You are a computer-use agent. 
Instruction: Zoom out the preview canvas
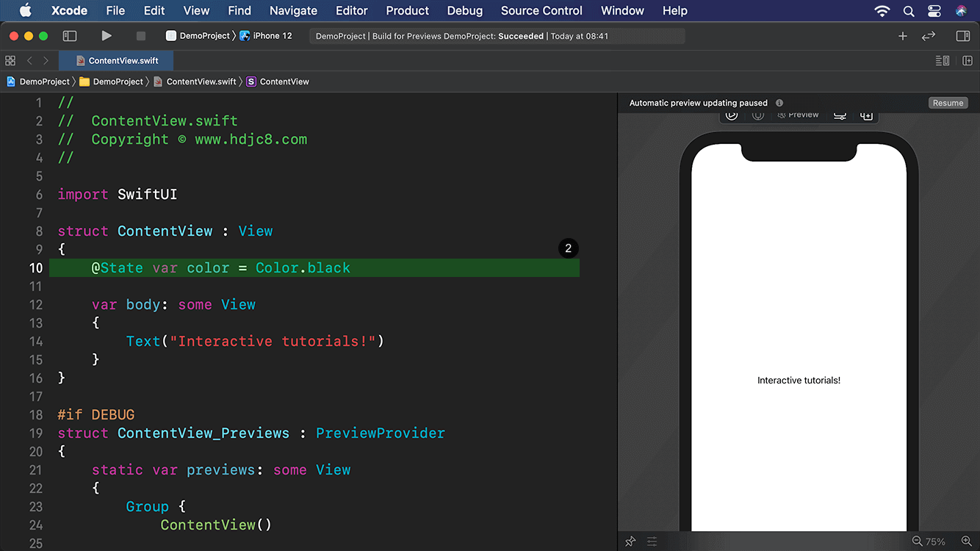(x=918, y=541)
